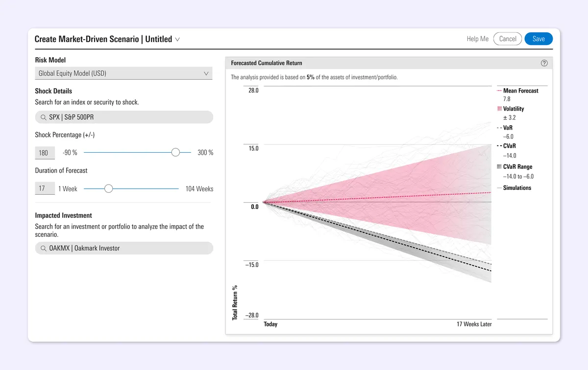Click the 'Shock Details' heading
Image resolution: width=588 pixels, height=370 pixels.
[53, 91]
